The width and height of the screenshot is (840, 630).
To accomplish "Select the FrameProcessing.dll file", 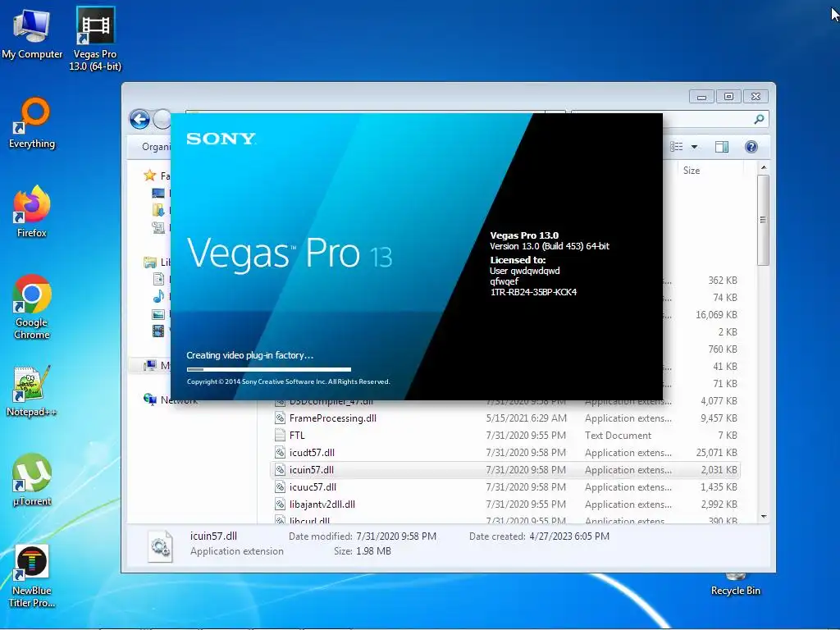I will [333, 418].
